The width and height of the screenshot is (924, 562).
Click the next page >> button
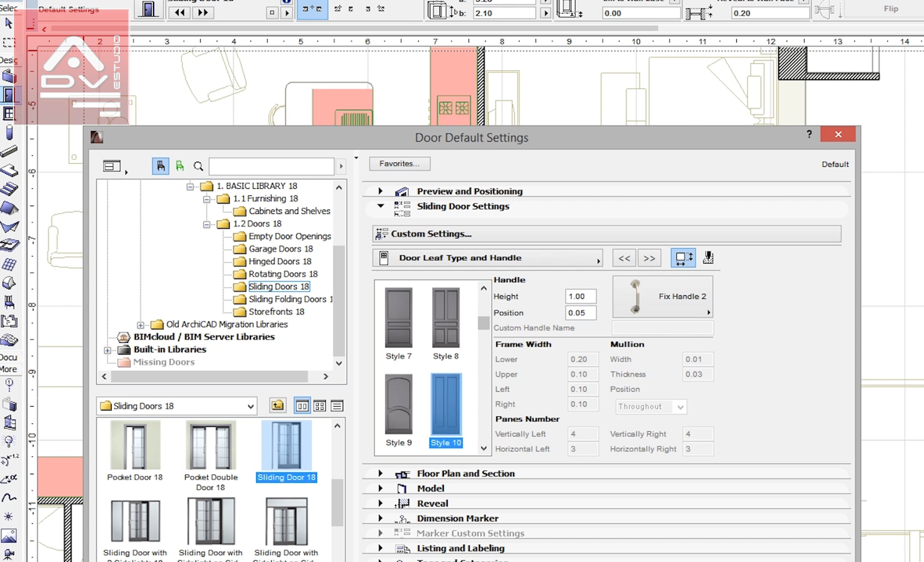click(649, 258)
